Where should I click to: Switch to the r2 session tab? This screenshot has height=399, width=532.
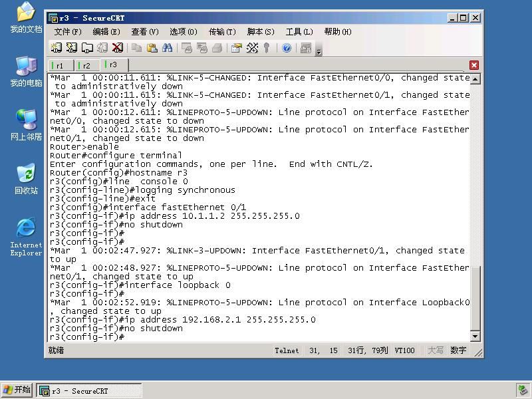tap(86, 65)
